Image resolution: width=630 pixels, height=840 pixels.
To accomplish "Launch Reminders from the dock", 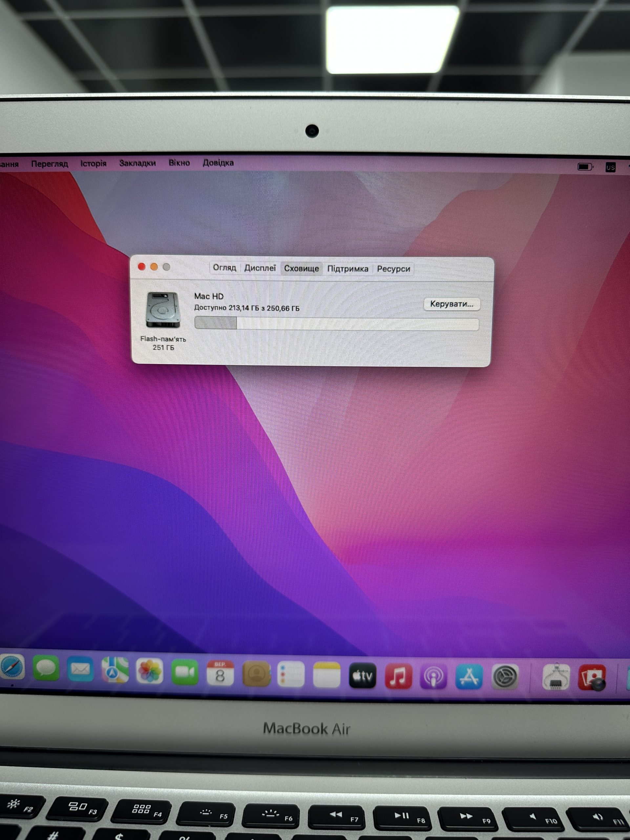I will [x=291, y=674].
